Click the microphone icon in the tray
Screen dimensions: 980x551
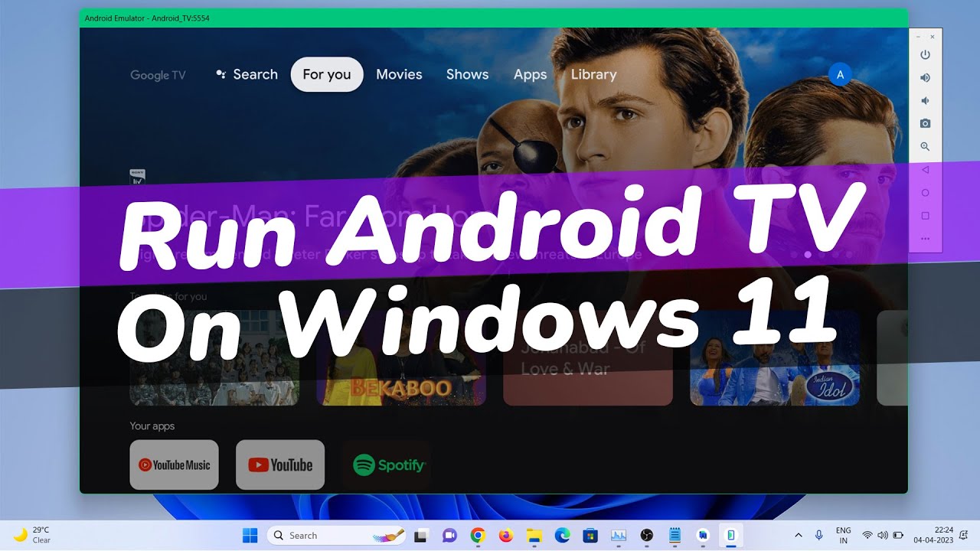819,536
